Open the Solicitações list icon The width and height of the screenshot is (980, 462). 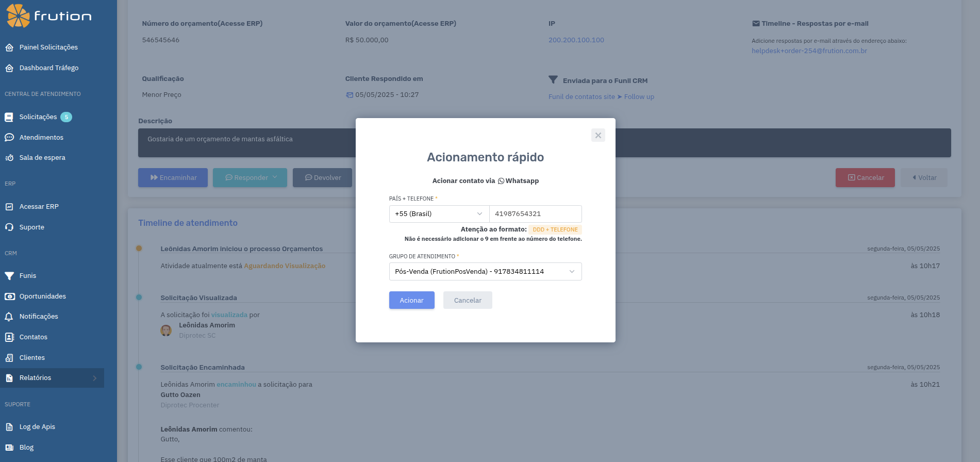click(x=9, y=118)
